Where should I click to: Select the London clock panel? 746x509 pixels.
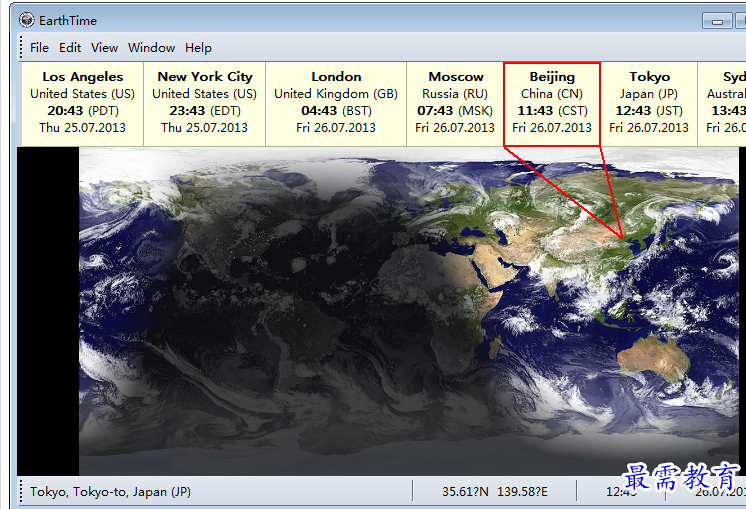[x=336, y=103]
